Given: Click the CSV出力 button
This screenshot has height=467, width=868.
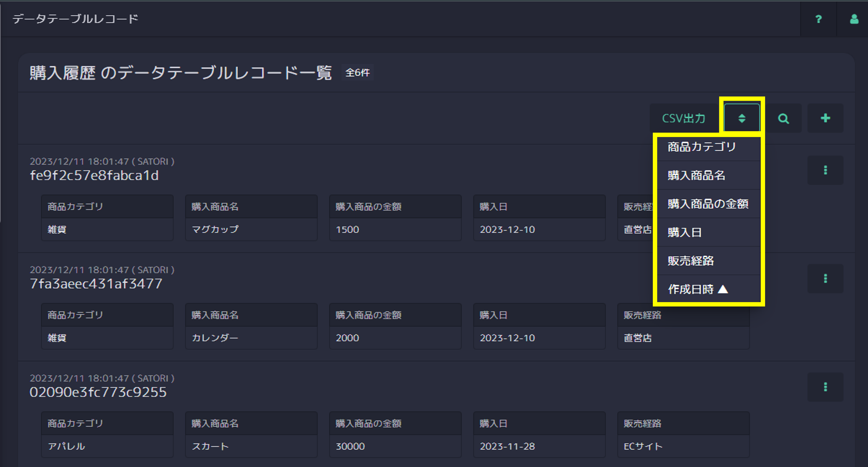Looking at the screenshot, I should [x=683, y=118].
